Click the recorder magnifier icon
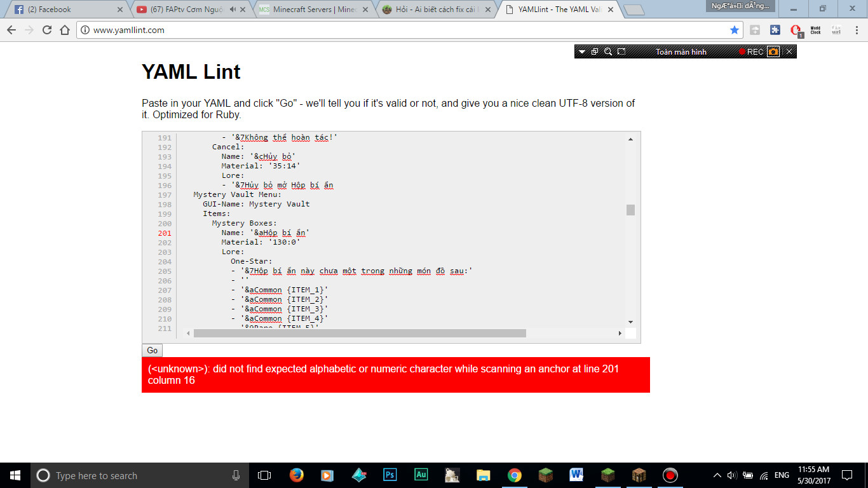The image size is (868, 488). coord(608,52)
